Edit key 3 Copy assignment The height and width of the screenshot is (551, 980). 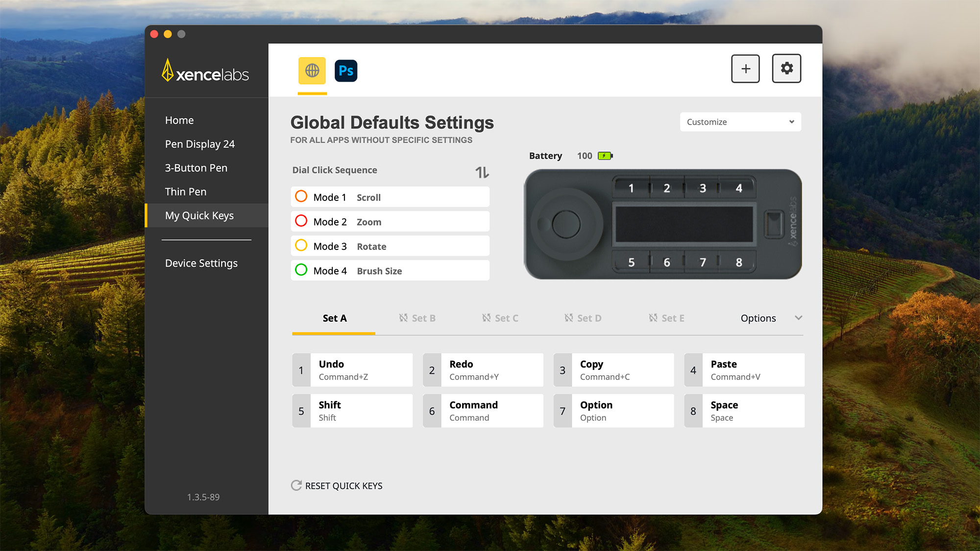coord(613,370)
